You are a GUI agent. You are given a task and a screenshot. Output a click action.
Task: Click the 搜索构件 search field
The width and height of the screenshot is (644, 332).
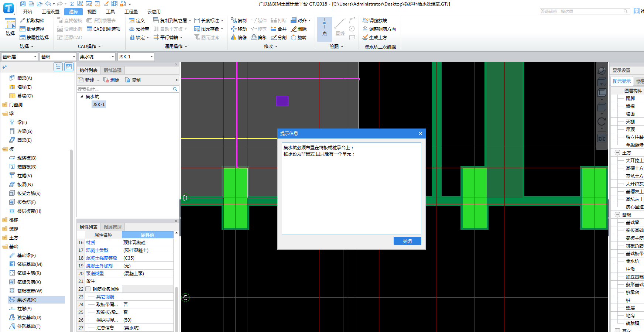click(124, 89)
